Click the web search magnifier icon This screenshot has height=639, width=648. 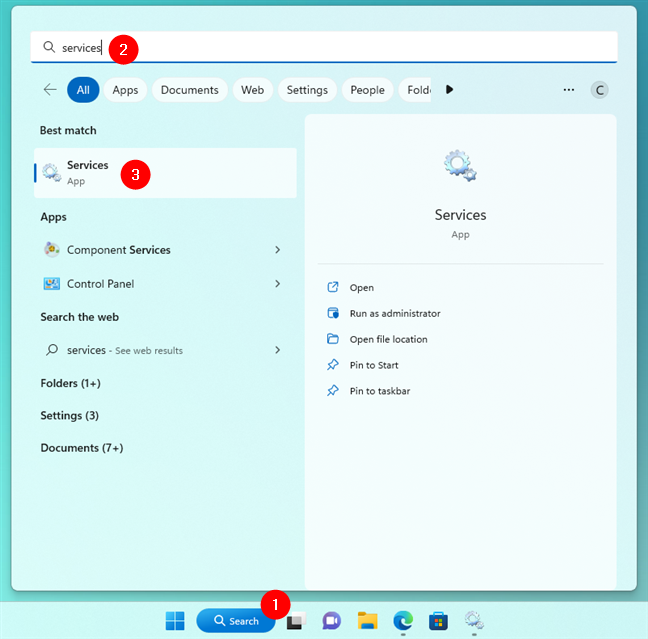click(x=52, y=350)
